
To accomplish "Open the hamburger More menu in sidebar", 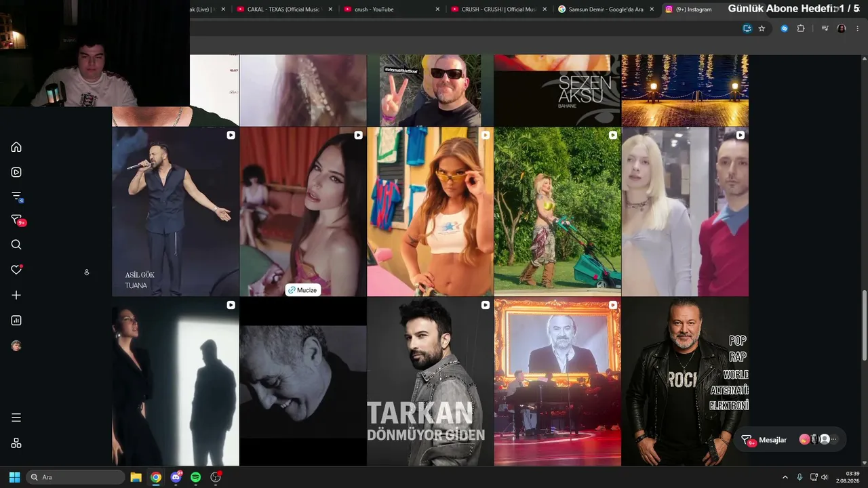I will (16, 418).
